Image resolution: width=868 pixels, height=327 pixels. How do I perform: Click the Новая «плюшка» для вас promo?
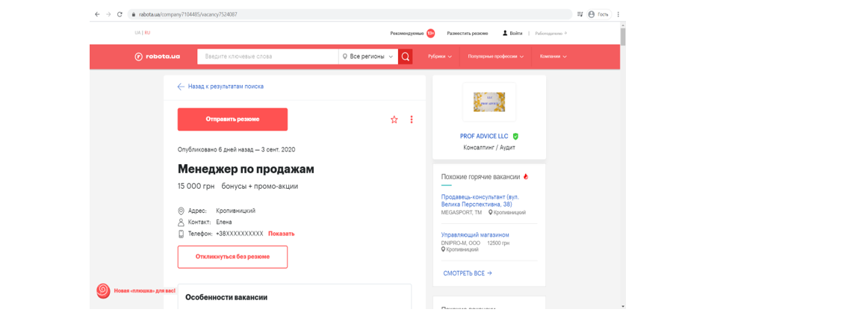[144, 290]
